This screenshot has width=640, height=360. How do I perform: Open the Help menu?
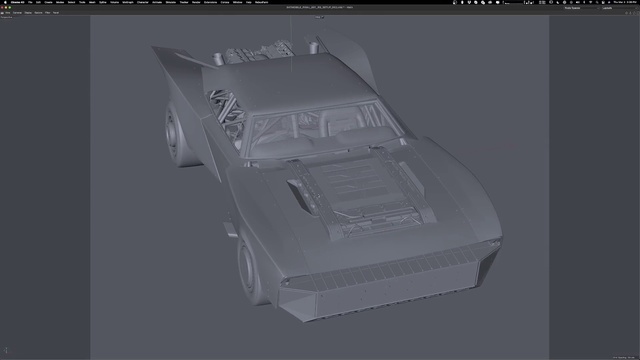[x=249, y=2]
